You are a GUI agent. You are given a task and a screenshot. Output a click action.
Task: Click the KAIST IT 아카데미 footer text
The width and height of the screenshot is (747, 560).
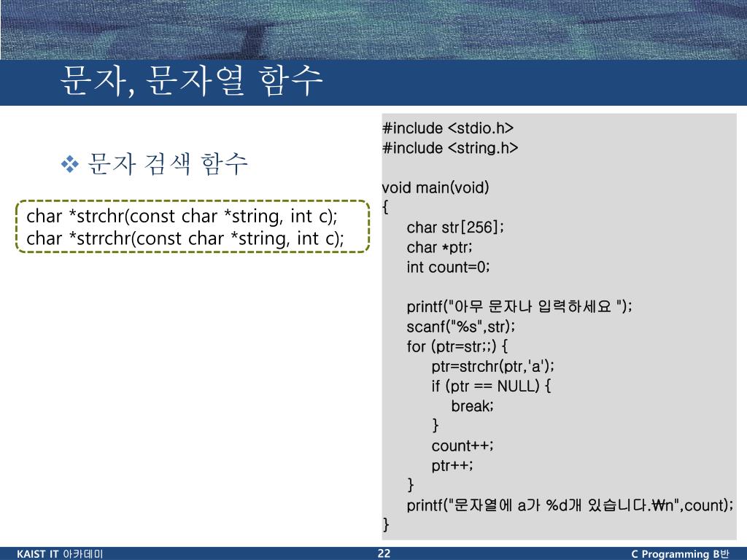[60, 554]
